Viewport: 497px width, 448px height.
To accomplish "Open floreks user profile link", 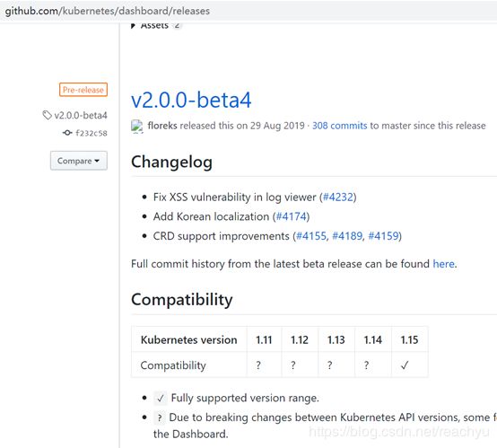I will pos(162,126).
